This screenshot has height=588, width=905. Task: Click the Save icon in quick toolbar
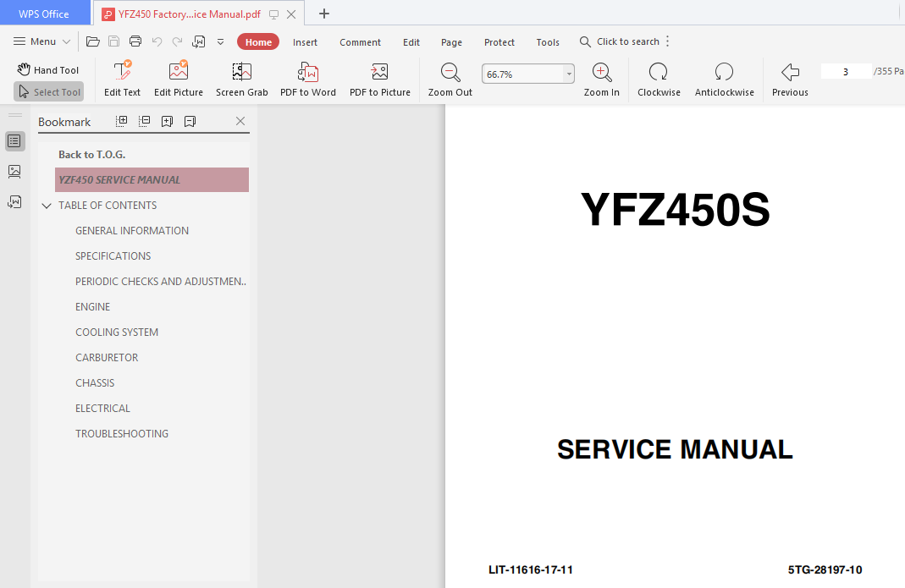click(x=113, y=41)
